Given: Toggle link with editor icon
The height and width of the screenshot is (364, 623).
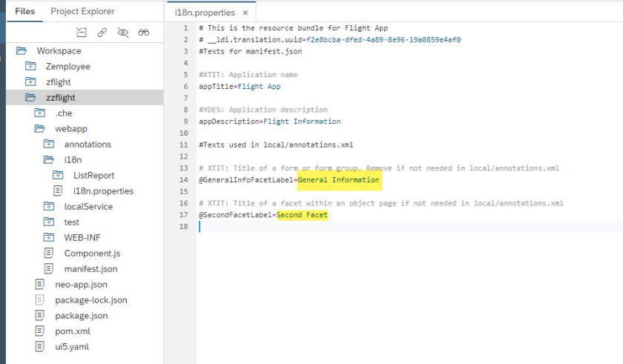Looking at the screenshot, I should point(102,33).
